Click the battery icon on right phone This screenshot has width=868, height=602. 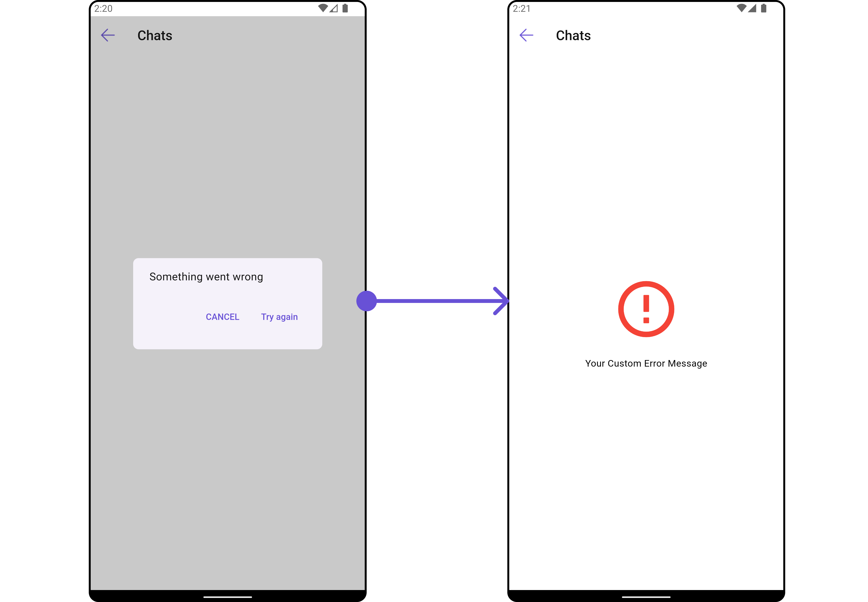(x=764, y=8)
